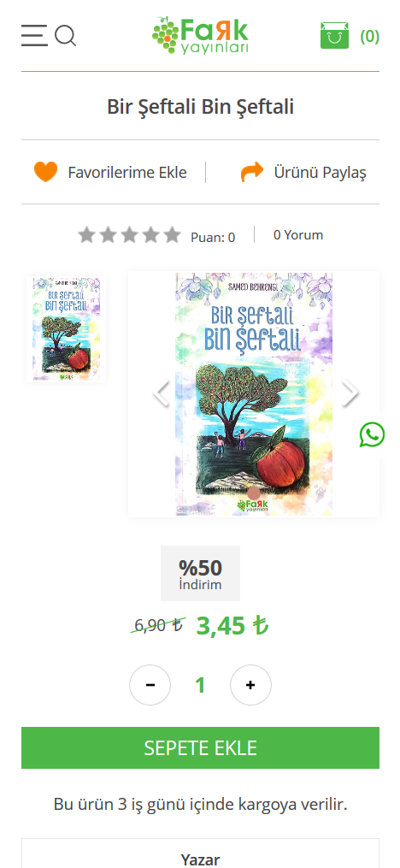Rate the book with the first star
Screen dimensions: 400x868
coord(86,235)
